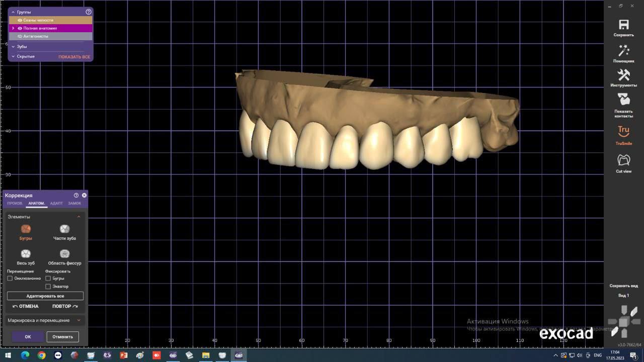Switch to the ПРОИЗВ. tab

(15, 203)
